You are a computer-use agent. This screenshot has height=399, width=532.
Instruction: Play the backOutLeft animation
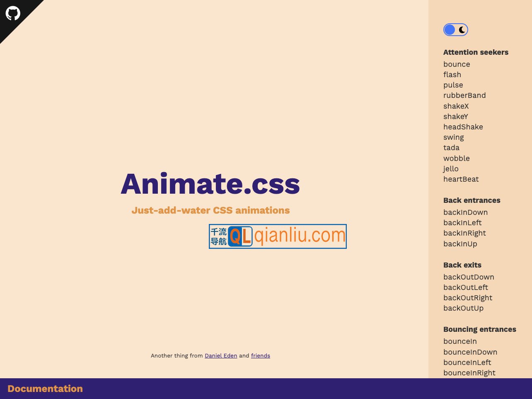466,287
